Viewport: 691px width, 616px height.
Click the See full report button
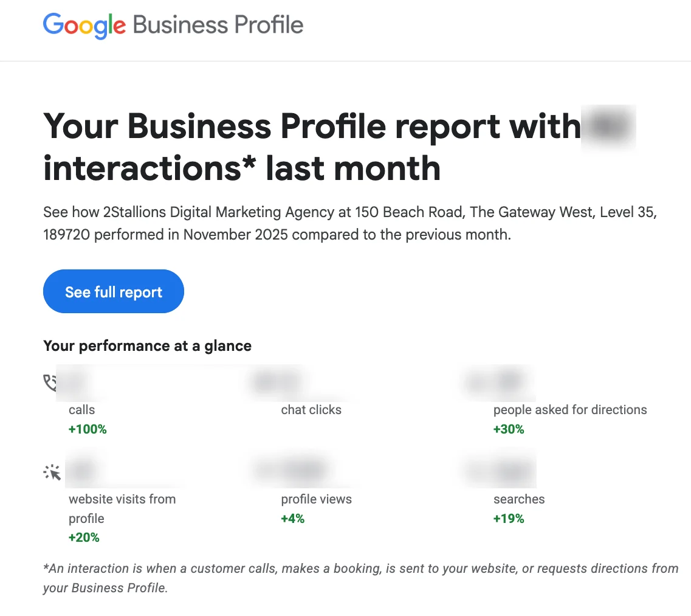coord(113,291)
